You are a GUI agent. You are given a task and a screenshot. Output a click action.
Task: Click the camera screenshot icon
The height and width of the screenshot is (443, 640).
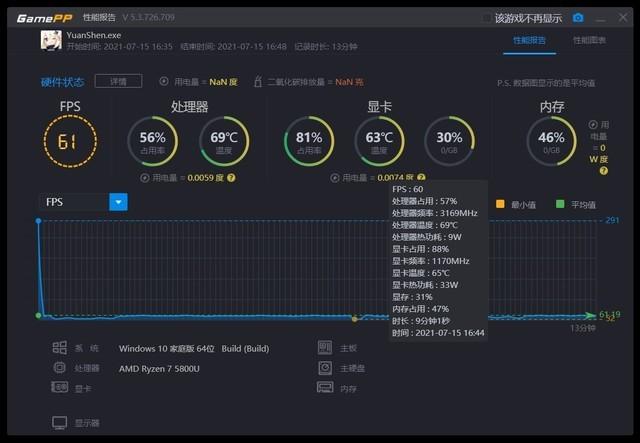point(578,18)
